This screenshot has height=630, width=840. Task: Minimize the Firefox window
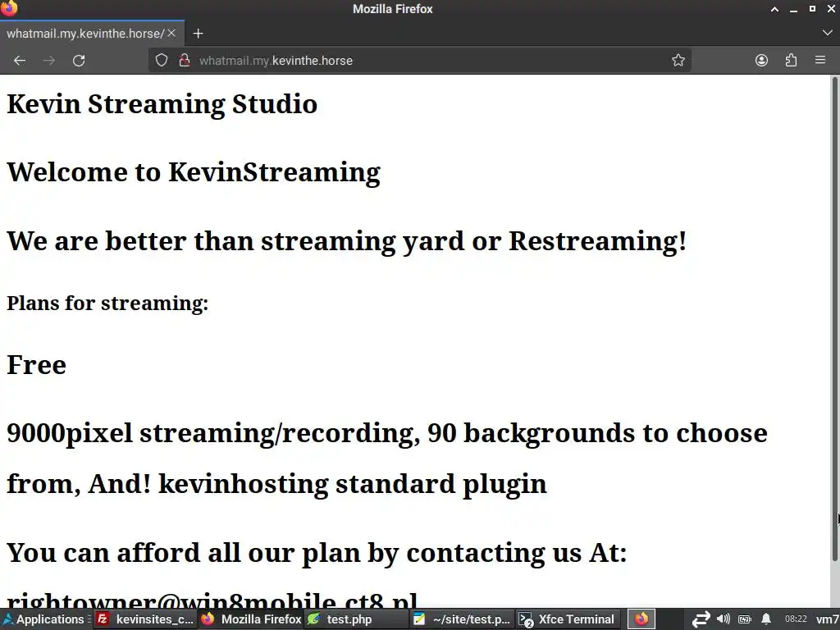(793, 9)
